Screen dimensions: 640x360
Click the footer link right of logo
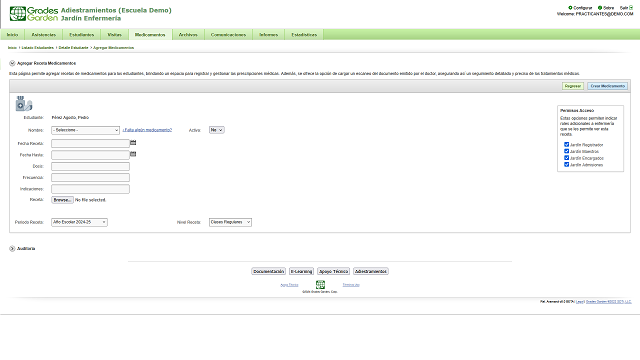(351, 285)
